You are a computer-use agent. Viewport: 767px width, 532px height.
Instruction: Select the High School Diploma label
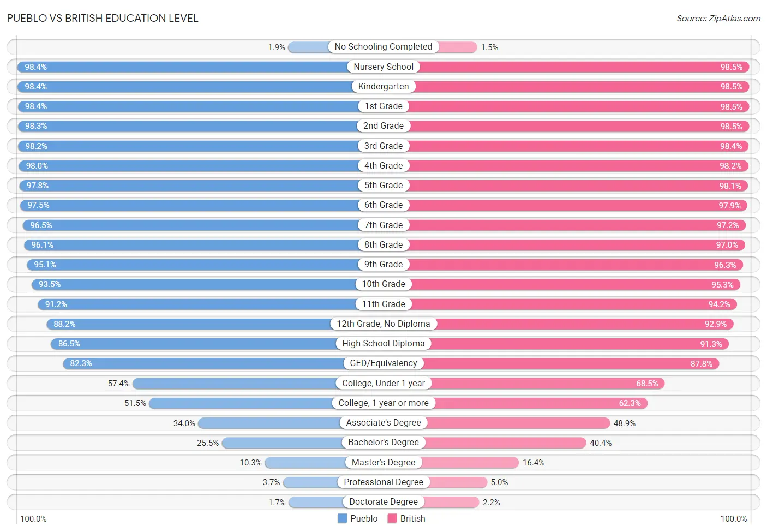pos(383,343)
